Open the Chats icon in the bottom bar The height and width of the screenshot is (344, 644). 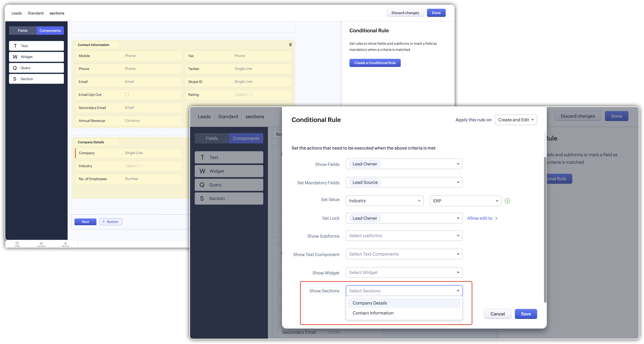tap(17, 244)
